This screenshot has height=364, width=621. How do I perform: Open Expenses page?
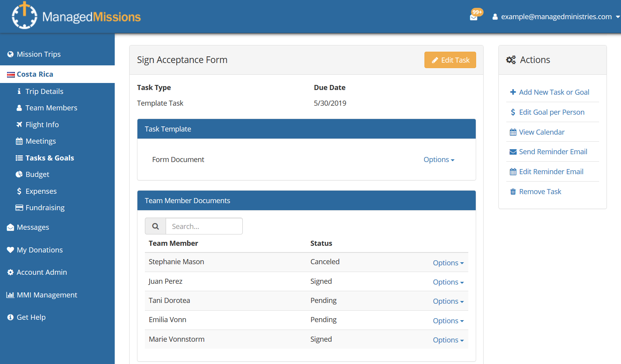41,191
